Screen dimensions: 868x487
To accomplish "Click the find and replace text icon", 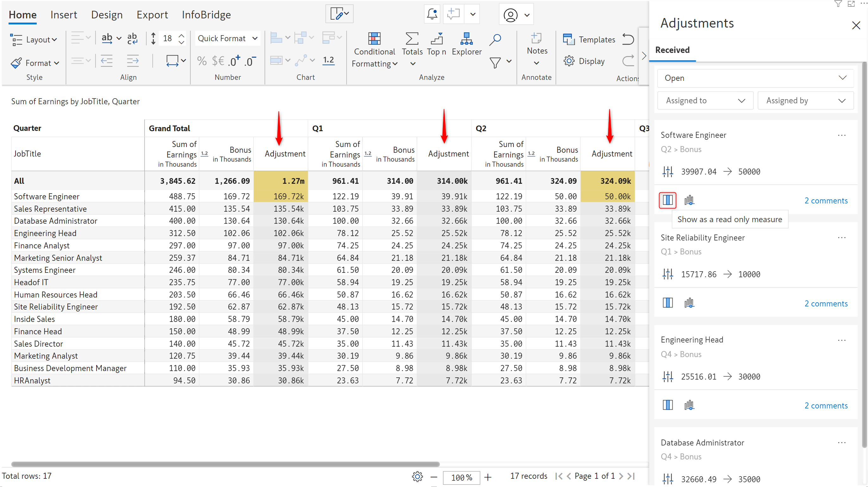I will [132, 38].
